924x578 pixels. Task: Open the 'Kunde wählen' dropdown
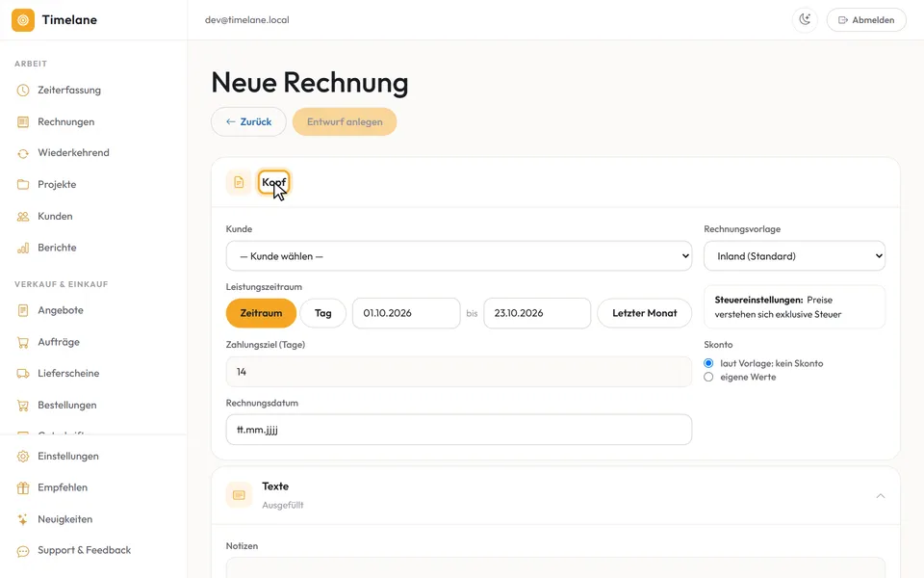click(x=459, y=256)
